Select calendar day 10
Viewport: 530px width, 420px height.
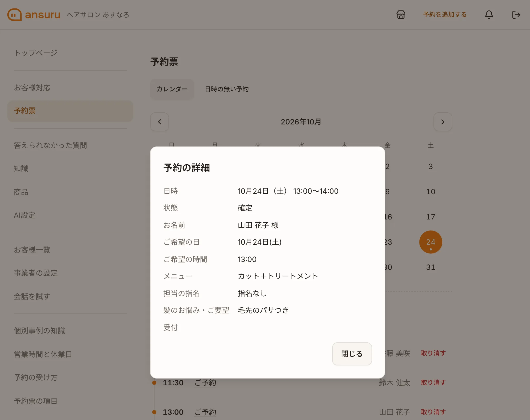(431, 192)
